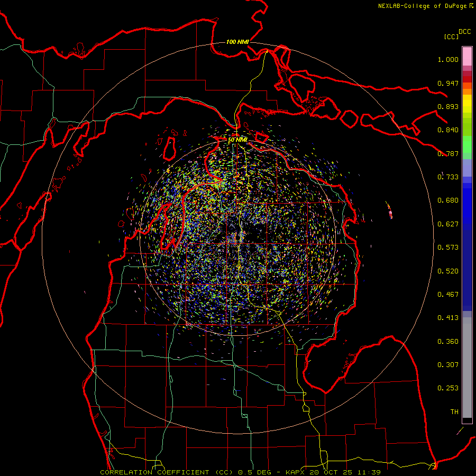Viewport: 476px width, 476px height.
Task: Pick the gray lower segment of color bar
Action: click(467, 368)
